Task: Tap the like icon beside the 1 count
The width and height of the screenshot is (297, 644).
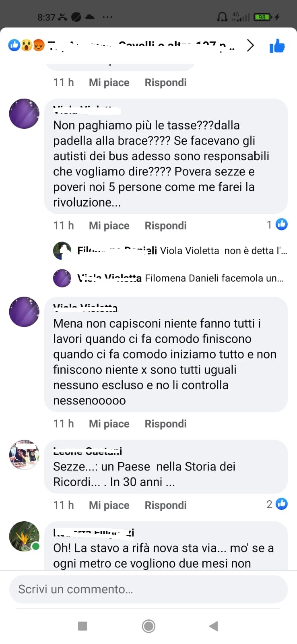Action: [x=282, y=224]
